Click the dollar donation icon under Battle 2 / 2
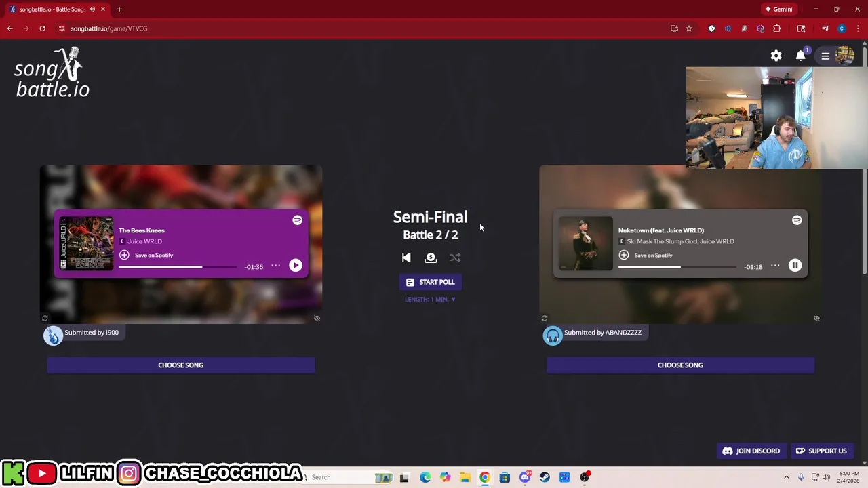The height and width of the screenshot is (488, 868). 431,258
